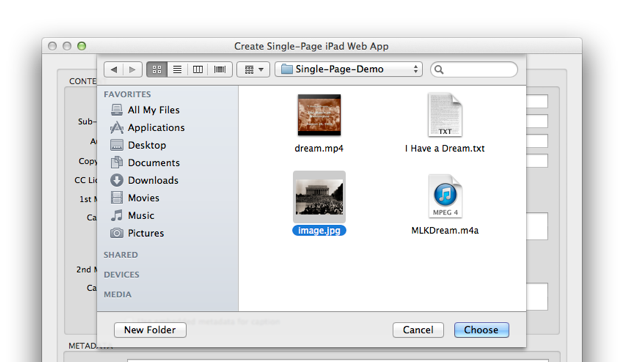Click the I Have a Dream.txt name label

tap(445, 148)
